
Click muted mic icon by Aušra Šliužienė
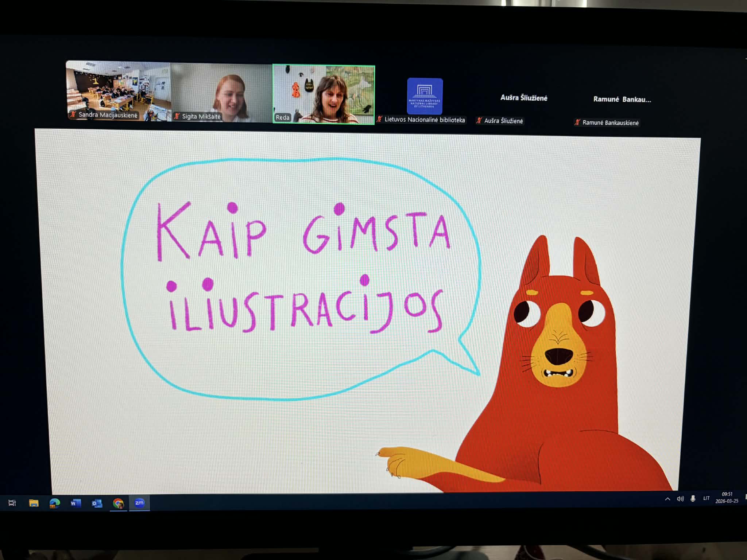coord(479,121)
